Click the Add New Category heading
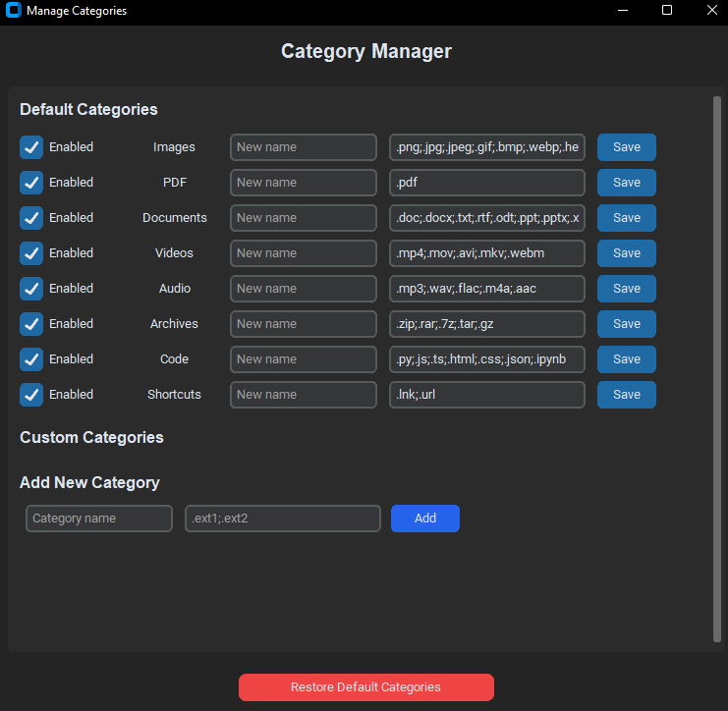This screenshot has height=711, width=728. (x=89, y=482)
